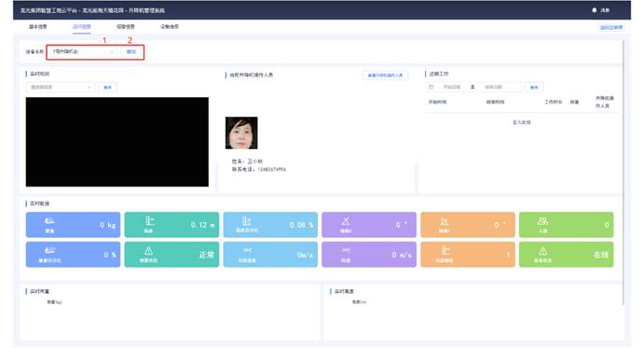
Task: Click the operator's face photo thumbnail
Action: click(241, 132)
